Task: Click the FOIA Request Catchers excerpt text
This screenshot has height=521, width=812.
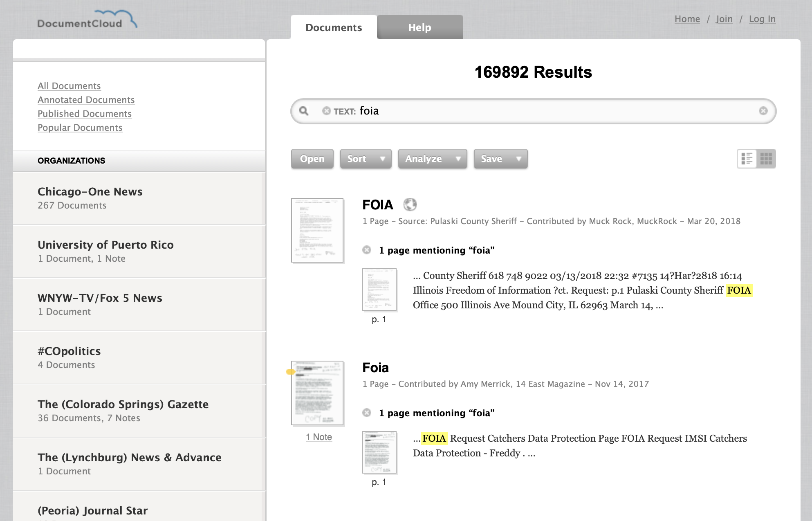Action: pos(580,446)
